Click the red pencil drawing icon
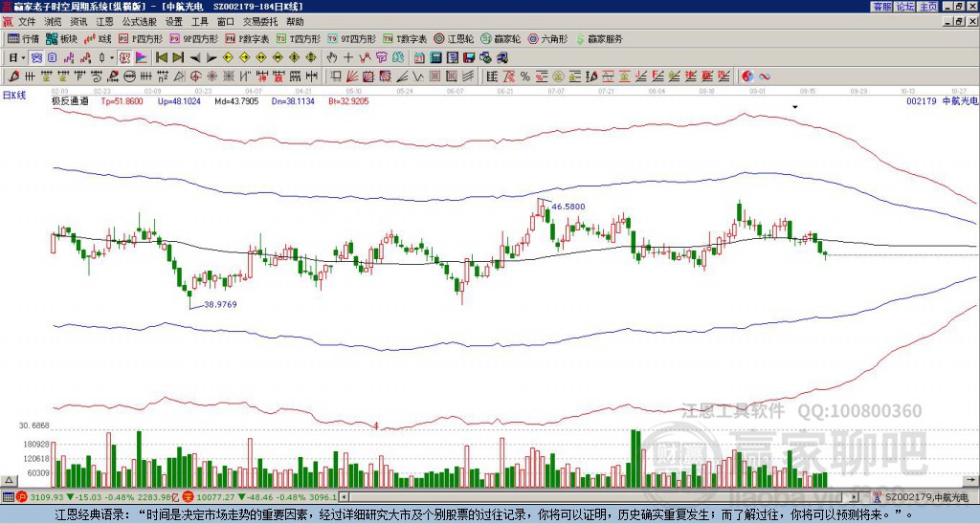Screen dimensions: 980x524 [x=13, y=76]
